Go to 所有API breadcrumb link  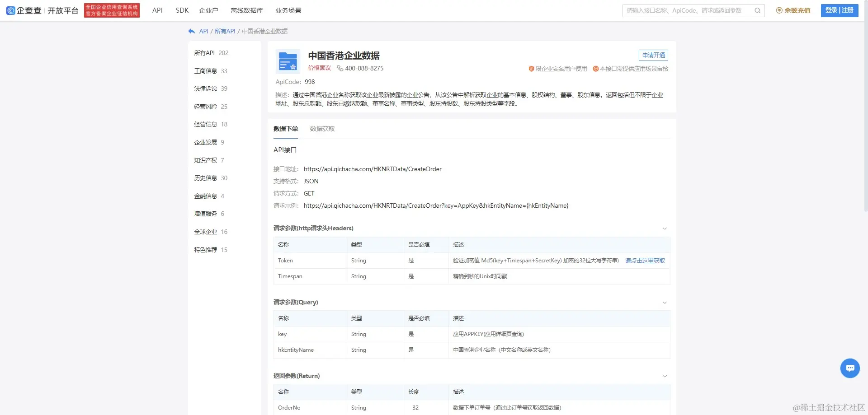pyautogui.click(x=225, y=31)
